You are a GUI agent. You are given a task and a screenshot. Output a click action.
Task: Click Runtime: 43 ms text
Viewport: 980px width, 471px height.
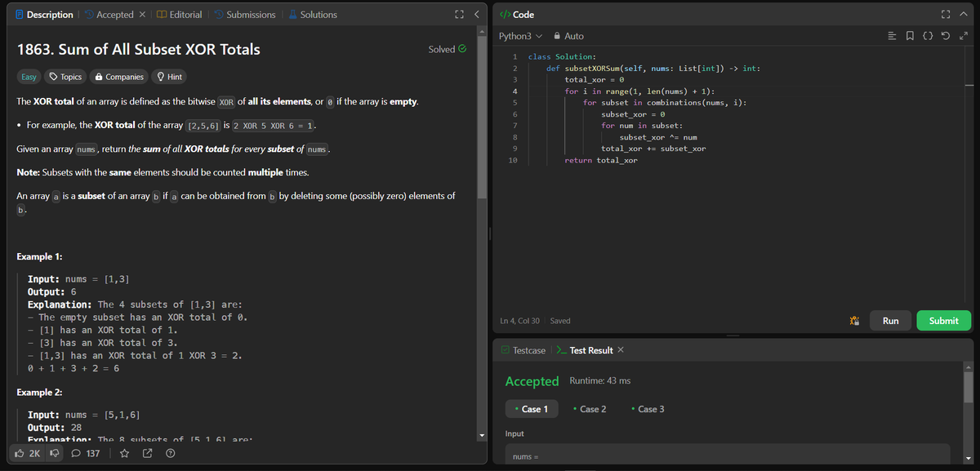click(599, 381)
